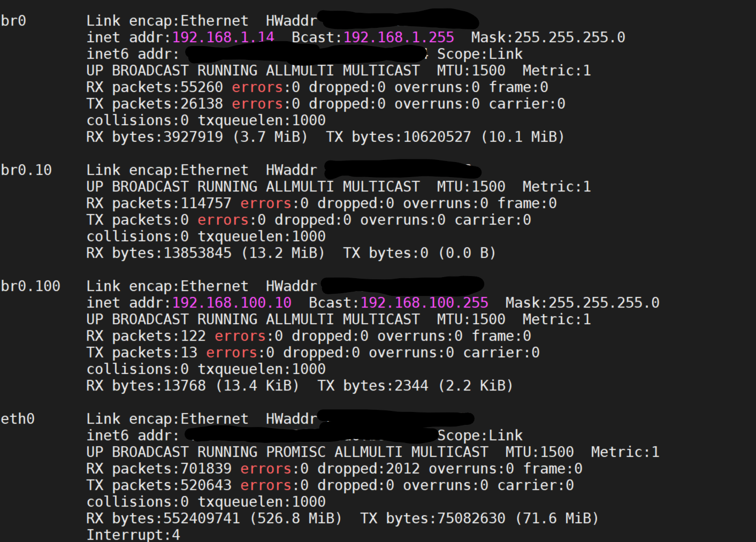Click red errors text on br0.10 TX line

tap(223, 220)
